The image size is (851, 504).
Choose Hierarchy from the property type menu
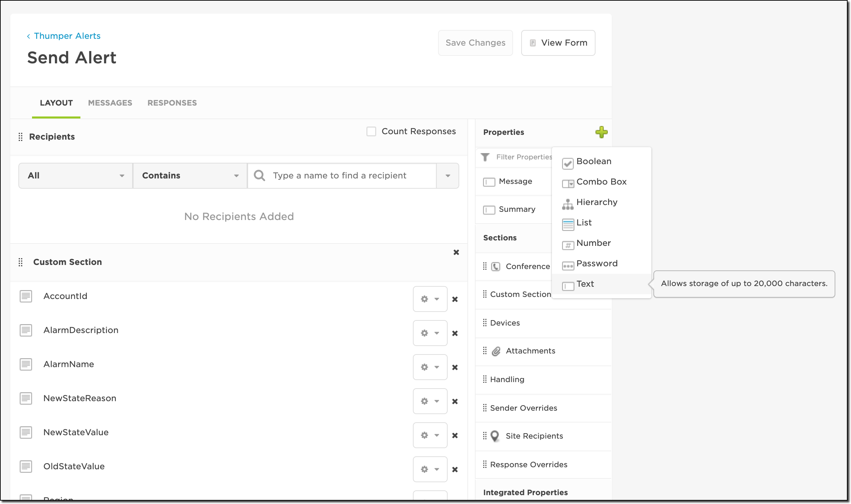[x=597, y=202]
